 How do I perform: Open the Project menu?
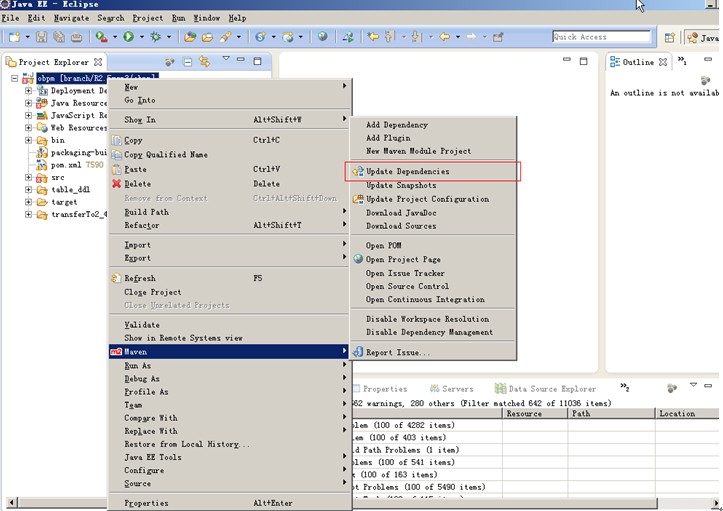coord(148,18)
